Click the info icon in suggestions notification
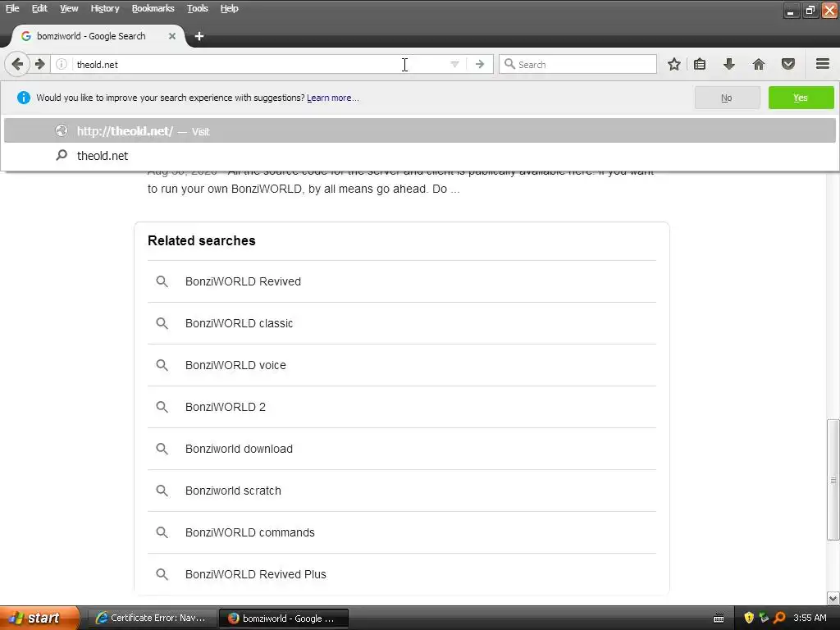This screenshot has width=840, height=630. click(x=23, y=98)
